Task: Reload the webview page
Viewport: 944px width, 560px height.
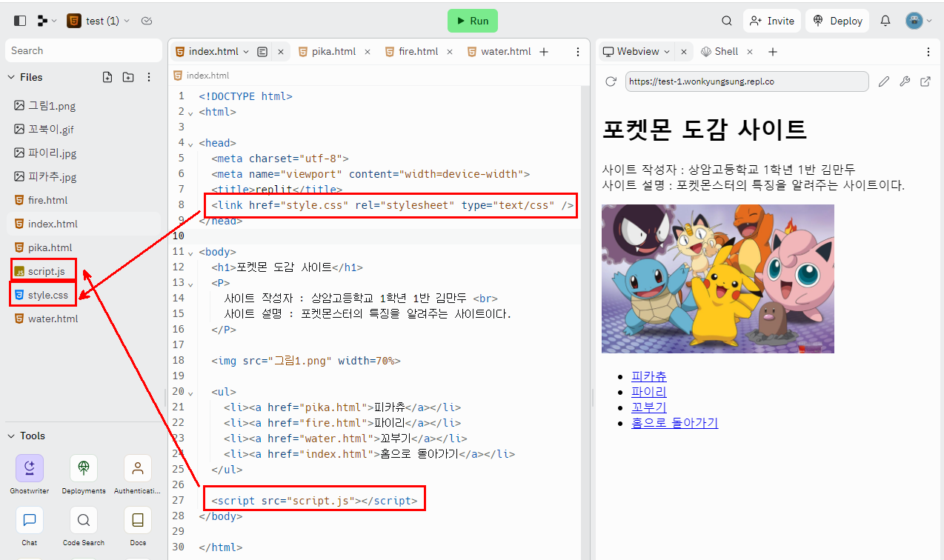Action: (611, 81)
